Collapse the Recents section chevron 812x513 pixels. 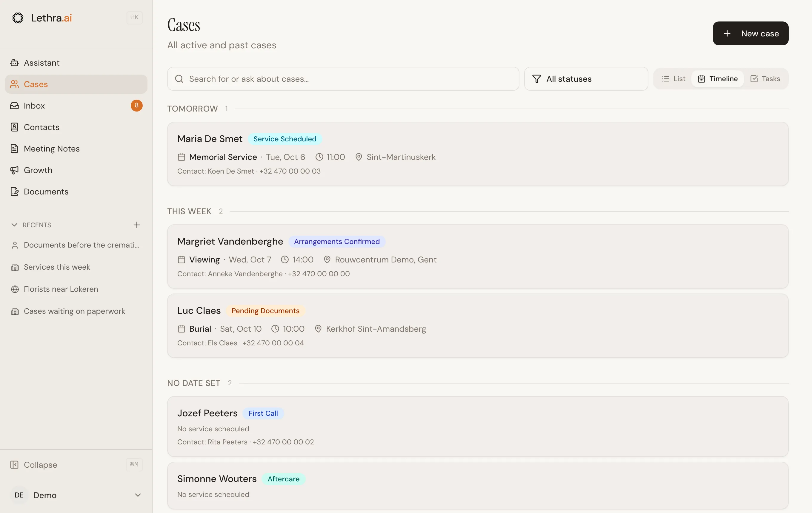(x=14, y=225)
